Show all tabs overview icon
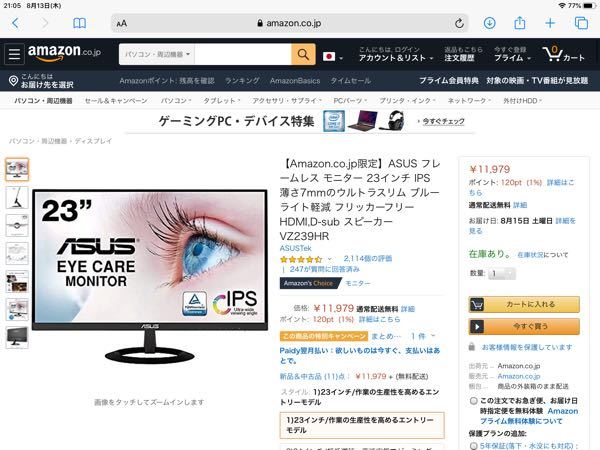The height and width of the screenshot is (450, 600). point(581,23)
